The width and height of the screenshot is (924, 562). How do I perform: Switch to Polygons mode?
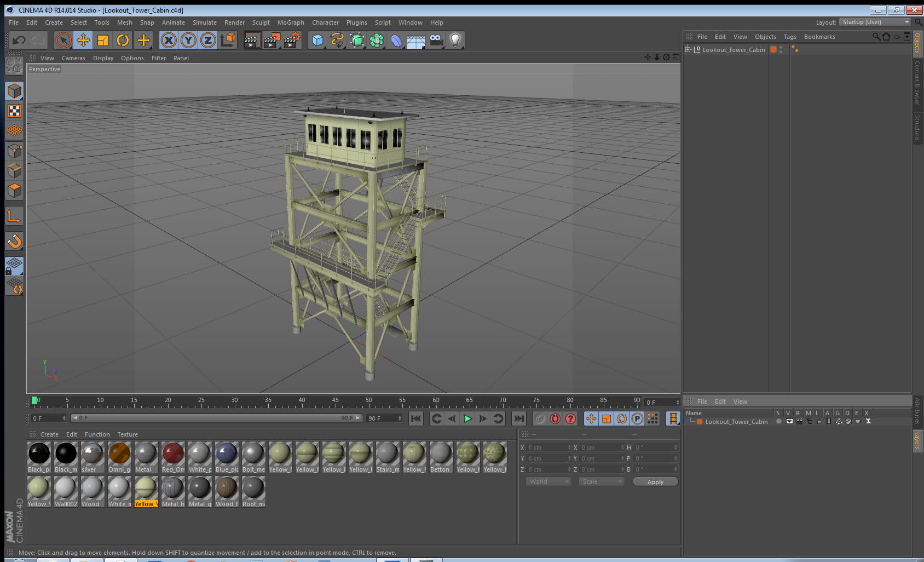[14, 190]
